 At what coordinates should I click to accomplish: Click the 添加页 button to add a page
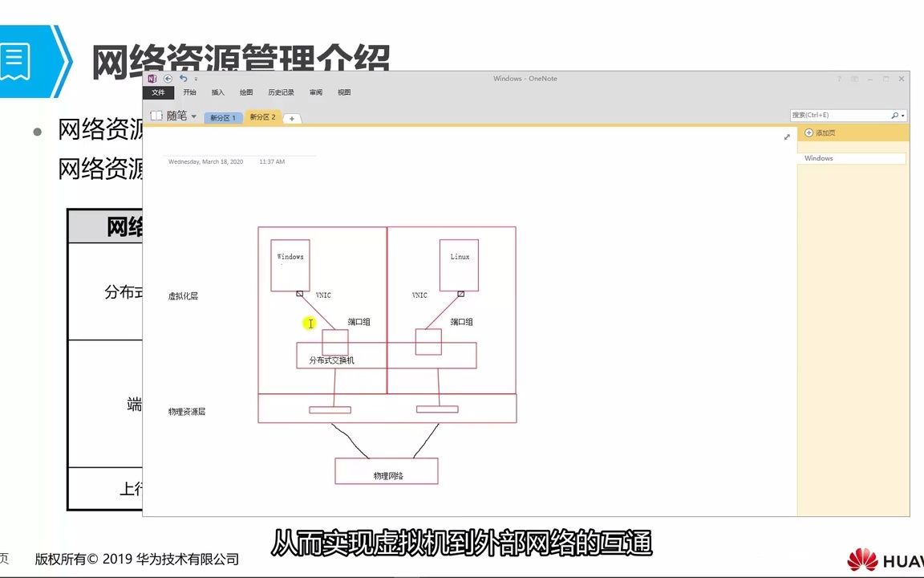pos(826,133)
